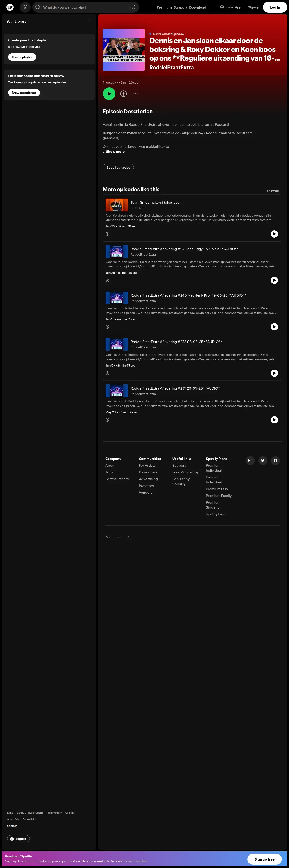Open Investors footer link
This screenshot has height=868, width=289.
pos(146,486)
